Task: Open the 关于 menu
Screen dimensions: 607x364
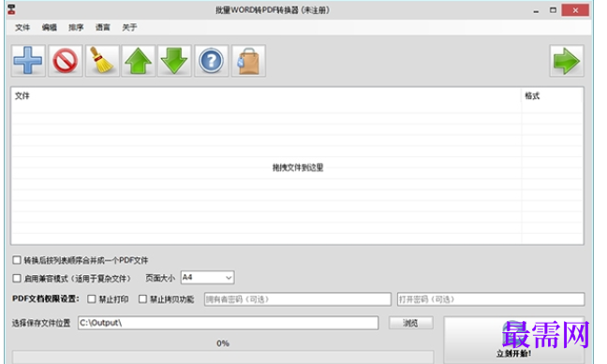Action: click(129, 27)
